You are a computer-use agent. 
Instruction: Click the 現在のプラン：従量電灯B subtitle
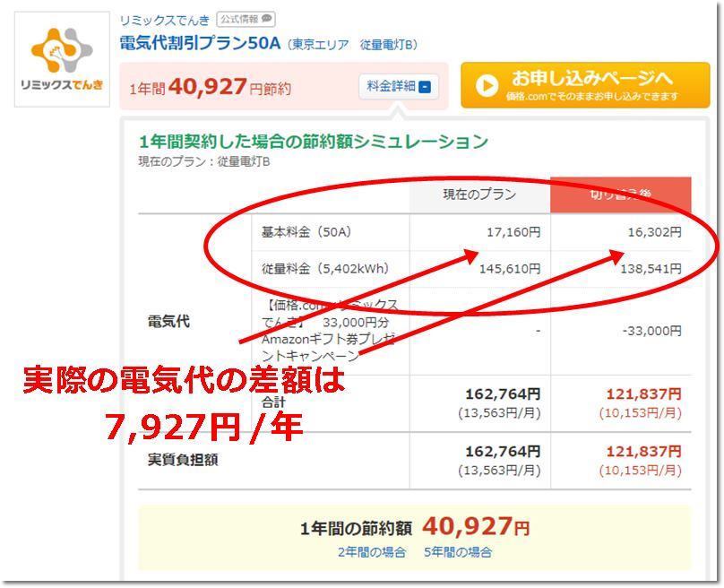[x=204, y=162]
